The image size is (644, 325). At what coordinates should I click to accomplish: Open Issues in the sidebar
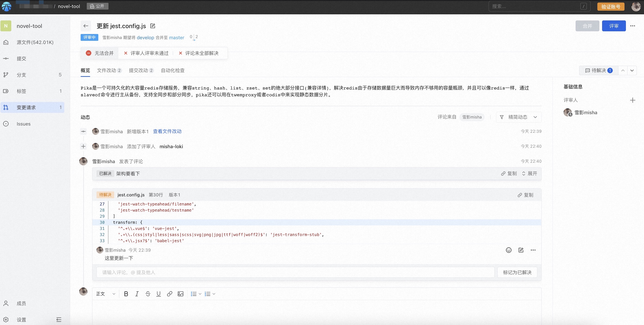[32, 124]
